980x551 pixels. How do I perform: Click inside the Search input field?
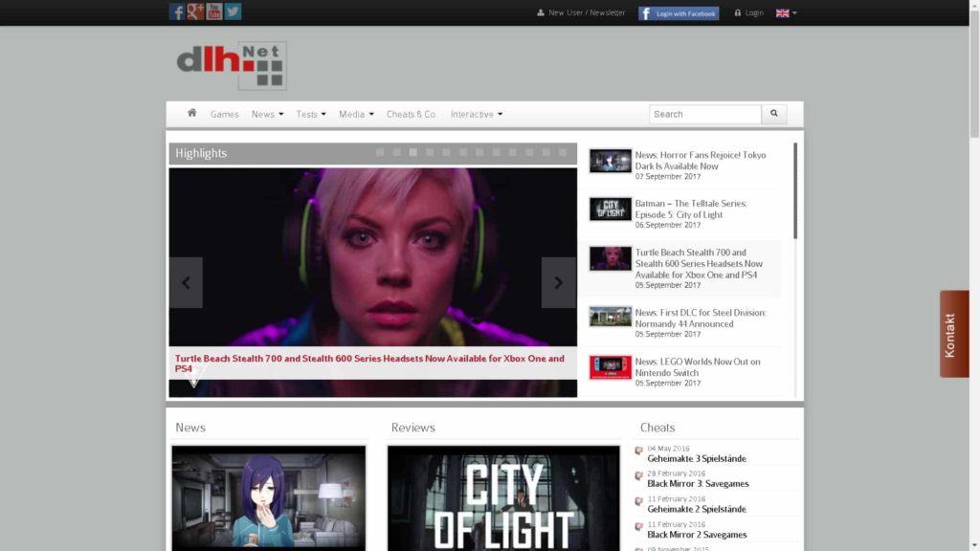pos(704,114)
